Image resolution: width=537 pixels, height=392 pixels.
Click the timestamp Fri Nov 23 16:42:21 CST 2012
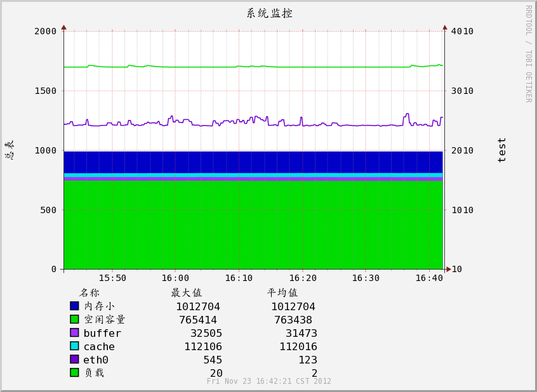[x=269, y=381]
